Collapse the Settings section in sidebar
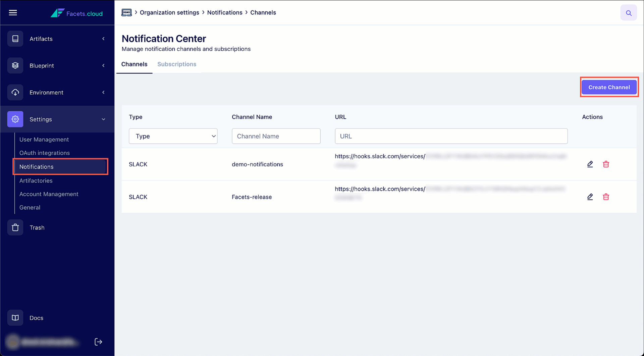 [103, 119]
